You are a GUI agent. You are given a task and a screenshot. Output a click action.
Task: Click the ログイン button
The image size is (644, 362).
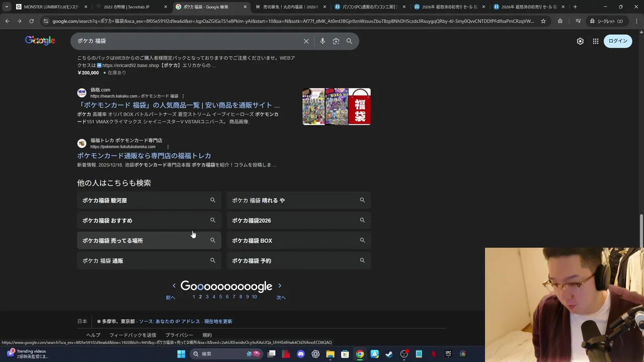pyautogui.click(x=618, y=41)
